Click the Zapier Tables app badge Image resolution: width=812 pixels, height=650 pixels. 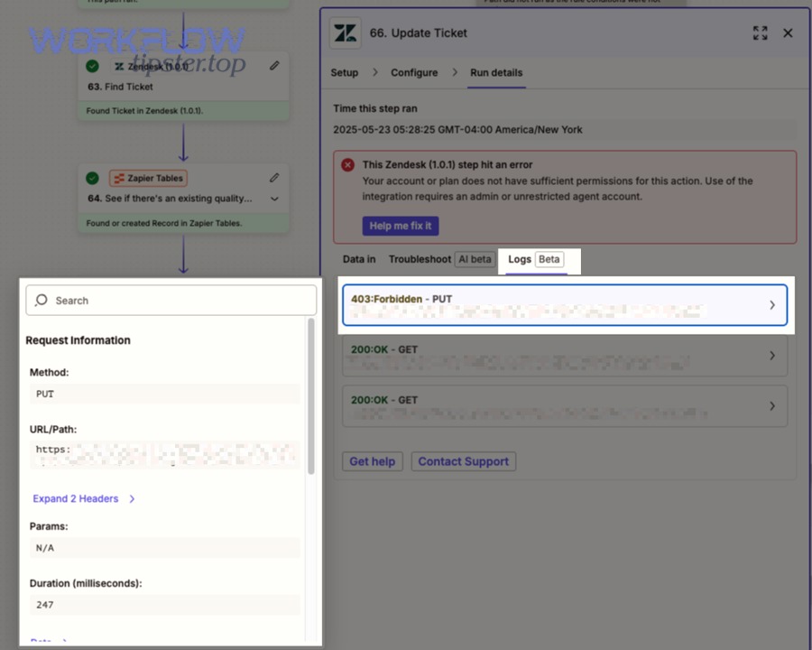point(148,178)
